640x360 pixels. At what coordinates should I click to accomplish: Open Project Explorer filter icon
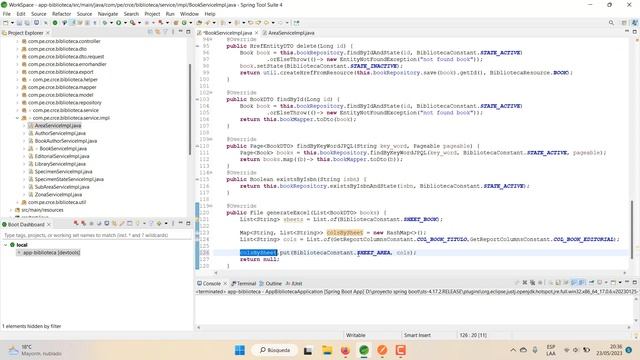pyautogui.click(x=165, y=32)
